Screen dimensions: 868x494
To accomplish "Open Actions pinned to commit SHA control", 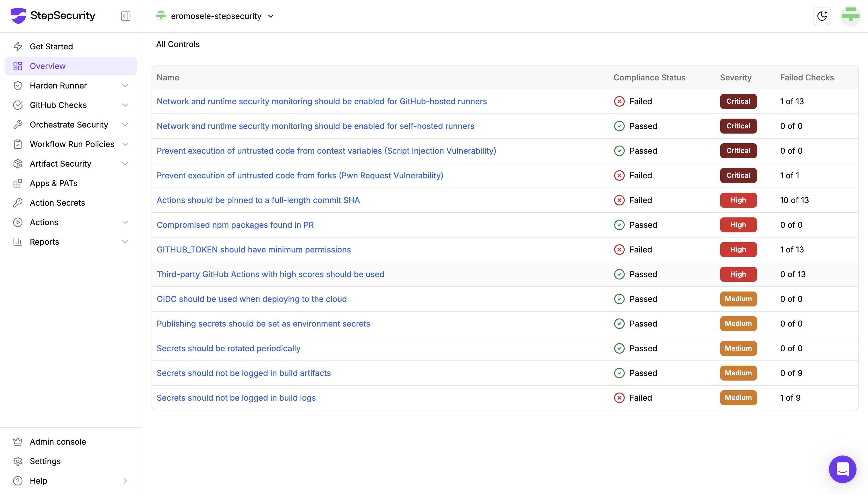I will point(258,200).
